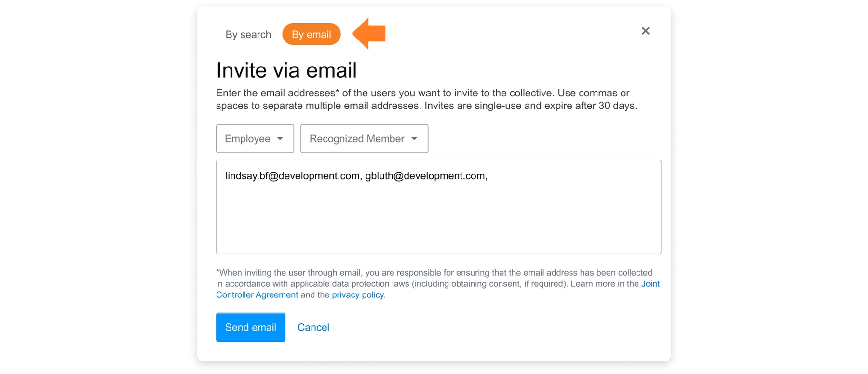Switch to the By search tab
This screenshot has height=374, width=868.
pyautogui.click(x=248, y=34)
